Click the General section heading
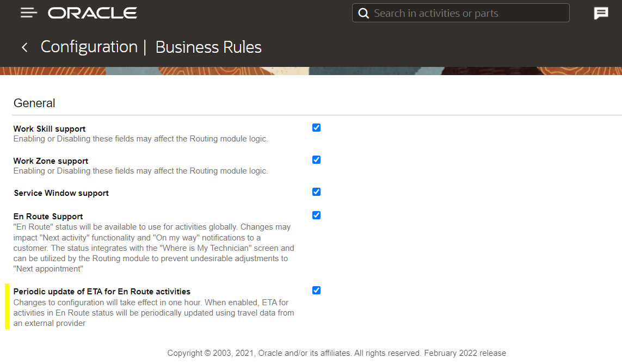The height and width of the screenshot is (364, 622). point(34,103)
